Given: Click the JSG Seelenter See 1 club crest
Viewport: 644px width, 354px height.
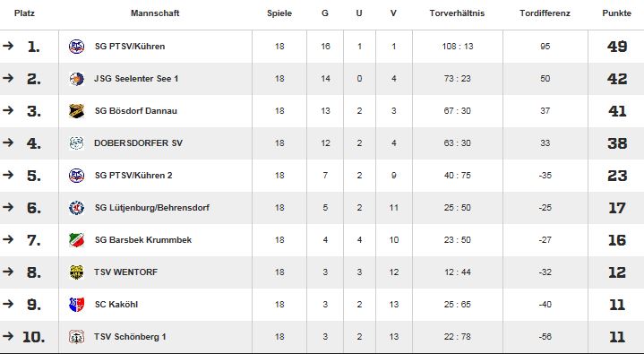Looking at the screenshot, I should (x=77, y=79).
